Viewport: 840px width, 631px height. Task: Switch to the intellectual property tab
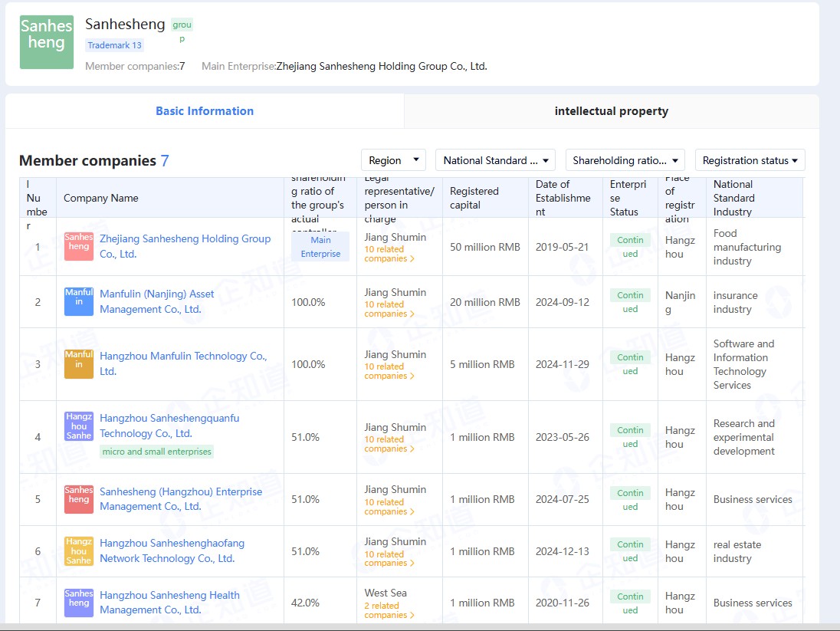612,111
